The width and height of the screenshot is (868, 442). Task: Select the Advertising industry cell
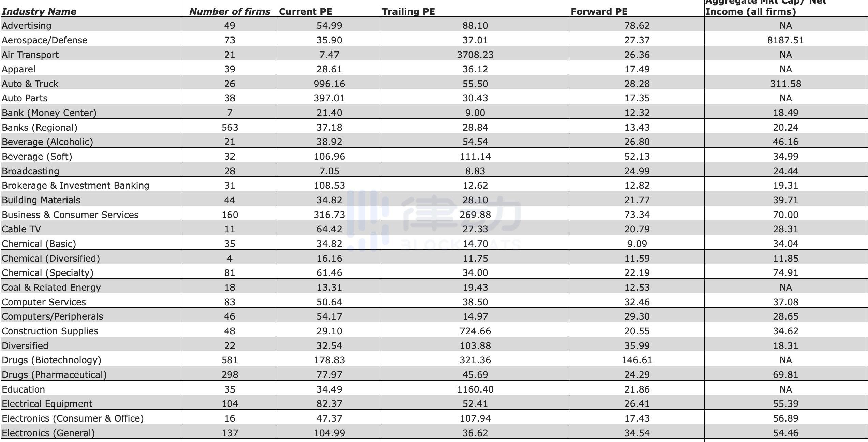[x=27, y=26]
